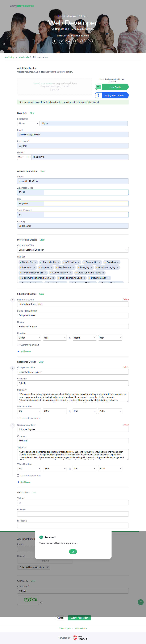Open the mobile country code flag dropdown
Image resolution: width=146 pixels, height=644 pixels.
point(21,157)
